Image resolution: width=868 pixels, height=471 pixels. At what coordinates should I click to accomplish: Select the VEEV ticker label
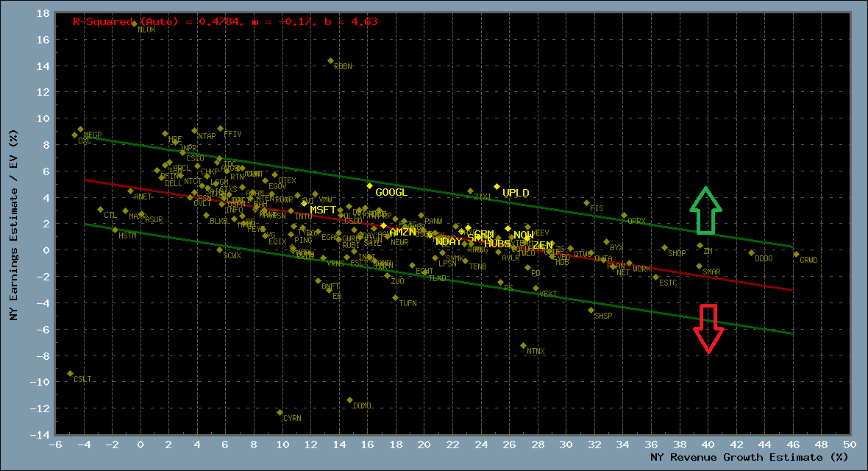coord(540,233)
